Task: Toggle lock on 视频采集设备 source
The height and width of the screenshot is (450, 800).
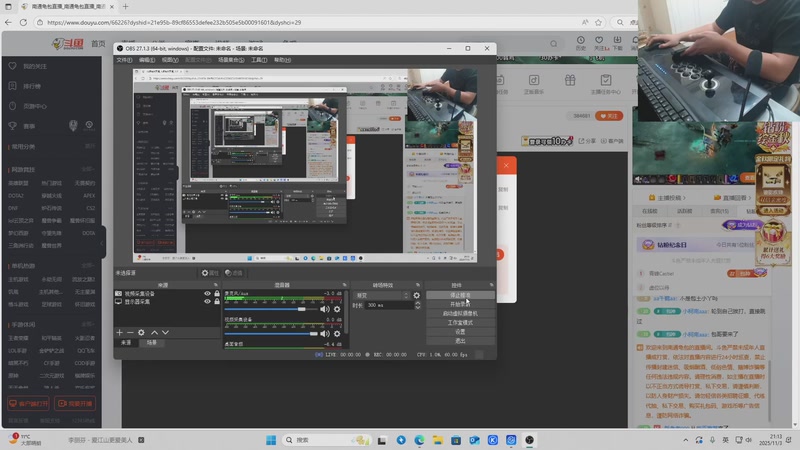Action: tap(217, 293)
